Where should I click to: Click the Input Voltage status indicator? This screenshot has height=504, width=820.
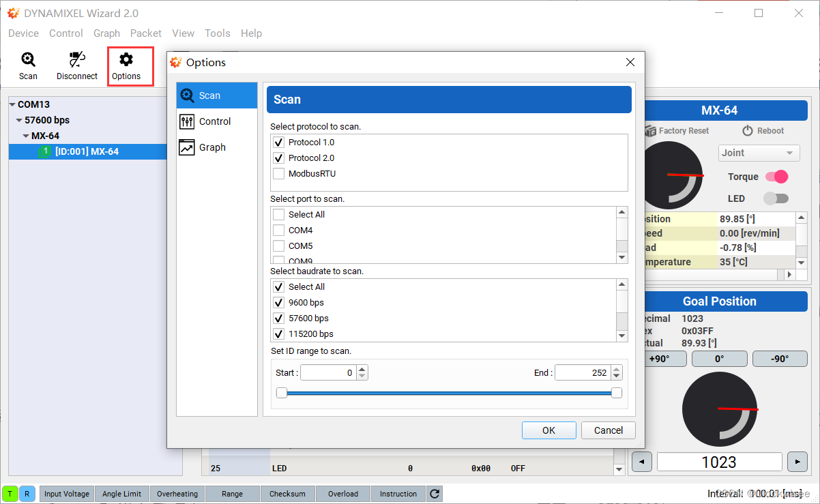(x=67, y=494)
